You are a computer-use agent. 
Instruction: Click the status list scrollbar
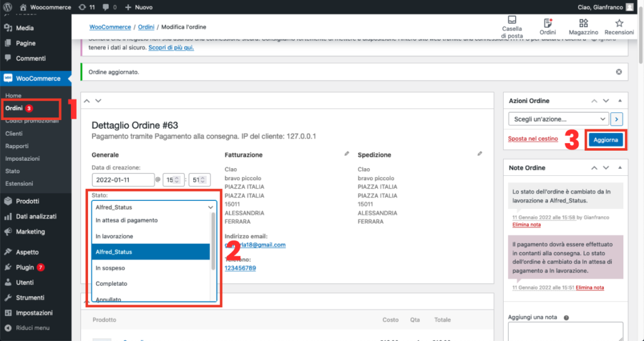tap(213, 241)
